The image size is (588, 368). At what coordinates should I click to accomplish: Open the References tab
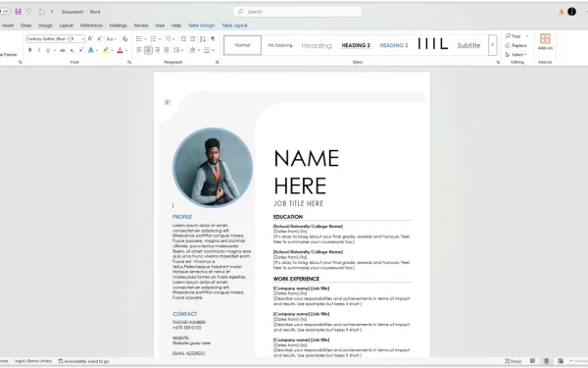(91, 26)
